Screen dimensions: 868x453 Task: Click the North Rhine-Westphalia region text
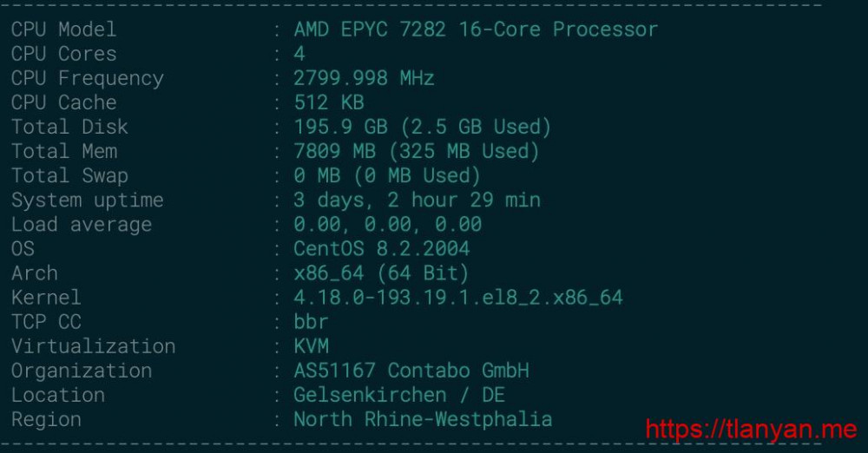(x=422, y=419)
